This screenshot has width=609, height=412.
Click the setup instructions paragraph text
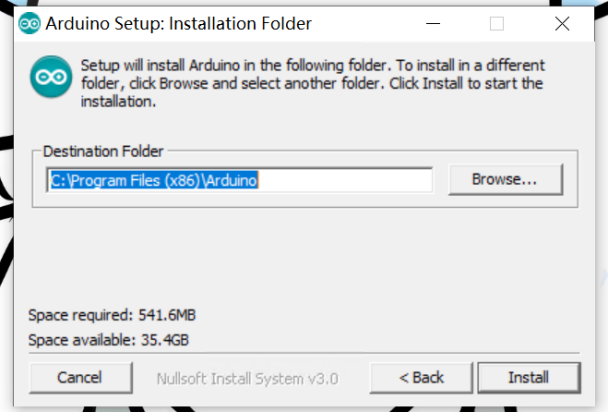pyautogui.click(x=313, y=83)
